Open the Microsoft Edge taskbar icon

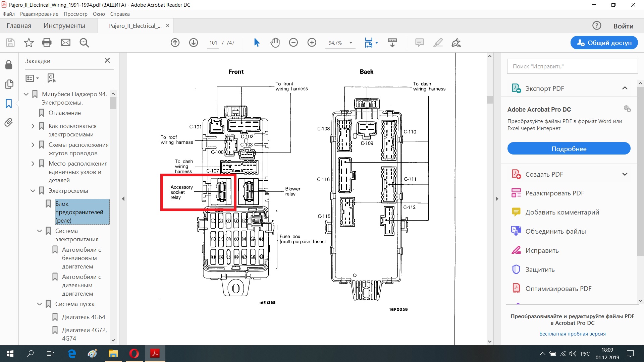point(72,354)
